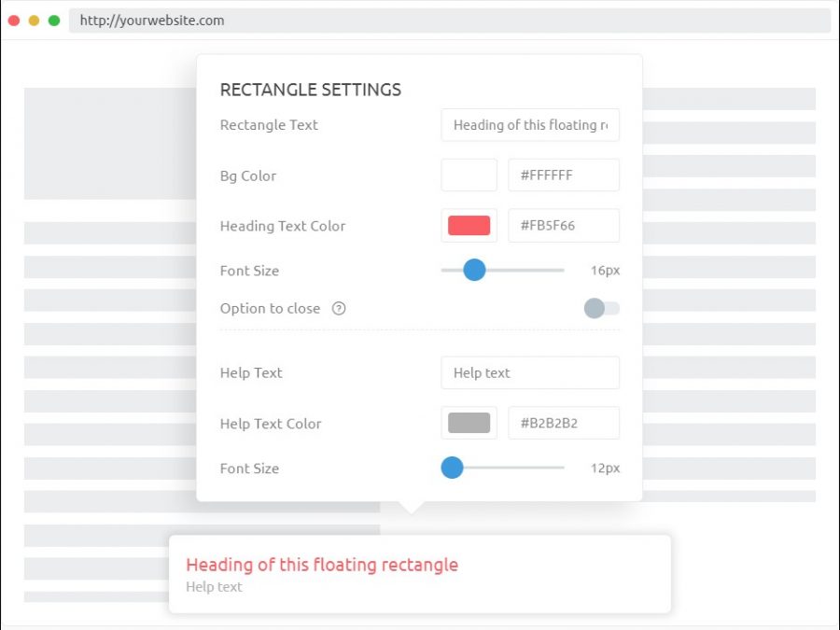Click the Help text in floating rectangle
This screenshot has width=840, height=630.
214,587
